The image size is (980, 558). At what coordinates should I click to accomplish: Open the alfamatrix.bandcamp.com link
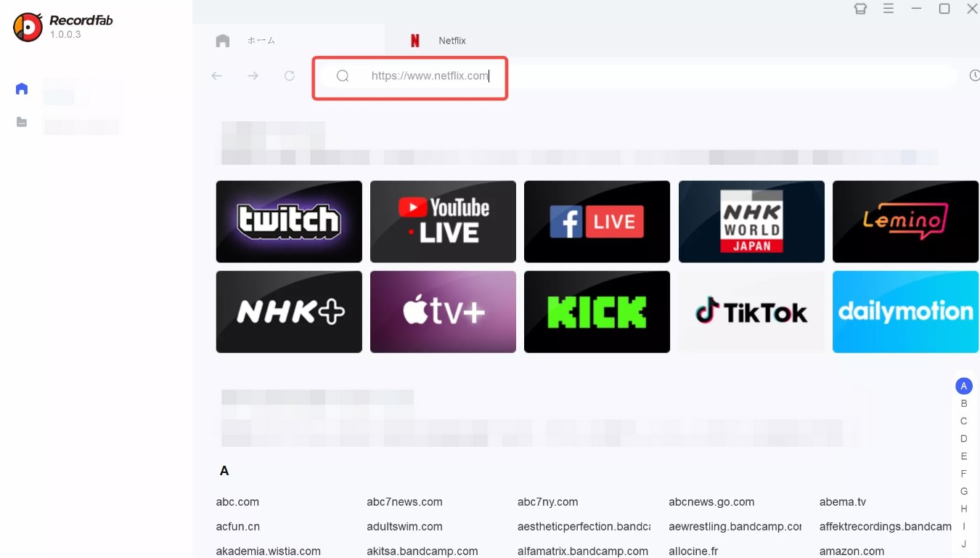click(x=583, y=551)
